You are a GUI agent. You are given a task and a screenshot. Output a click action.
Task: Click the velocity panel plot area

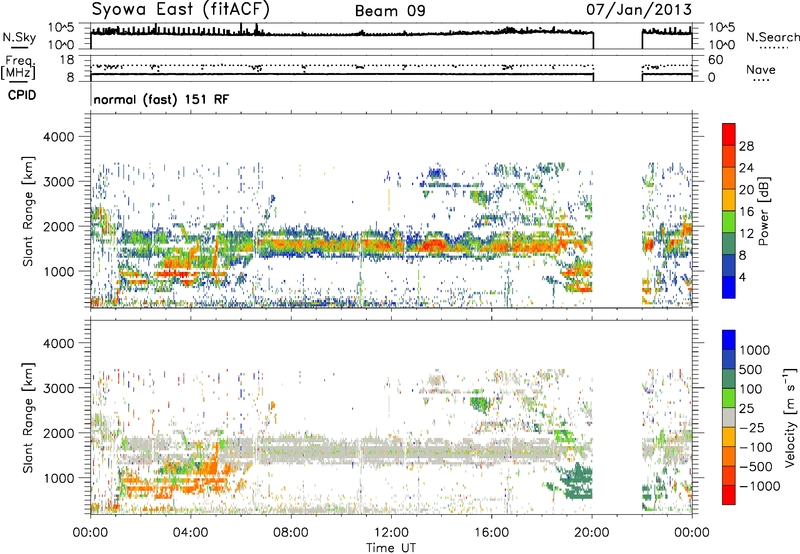point(391,417)
